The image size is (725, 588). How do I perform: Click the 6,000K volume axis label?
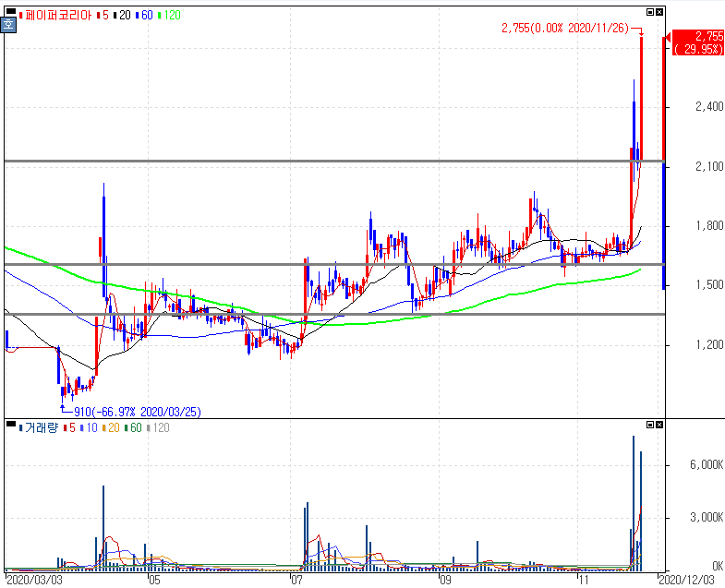(x=707, y=464)
